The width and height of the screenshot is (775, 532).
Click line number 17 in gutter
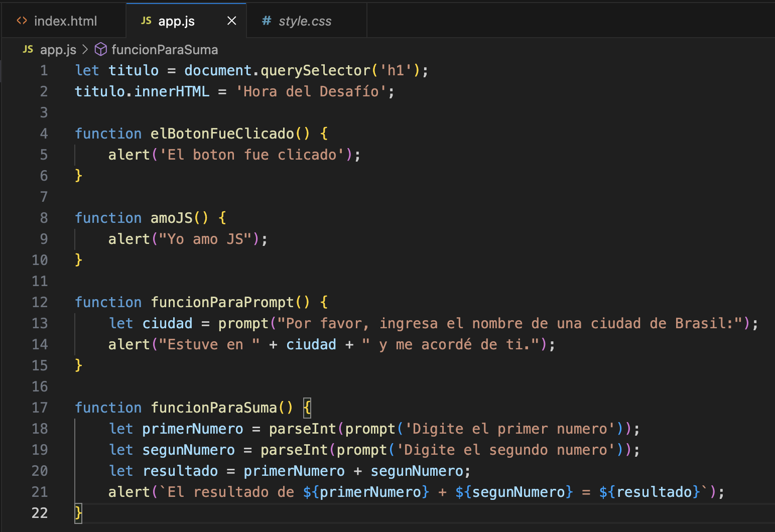click(x=40, y=408)
